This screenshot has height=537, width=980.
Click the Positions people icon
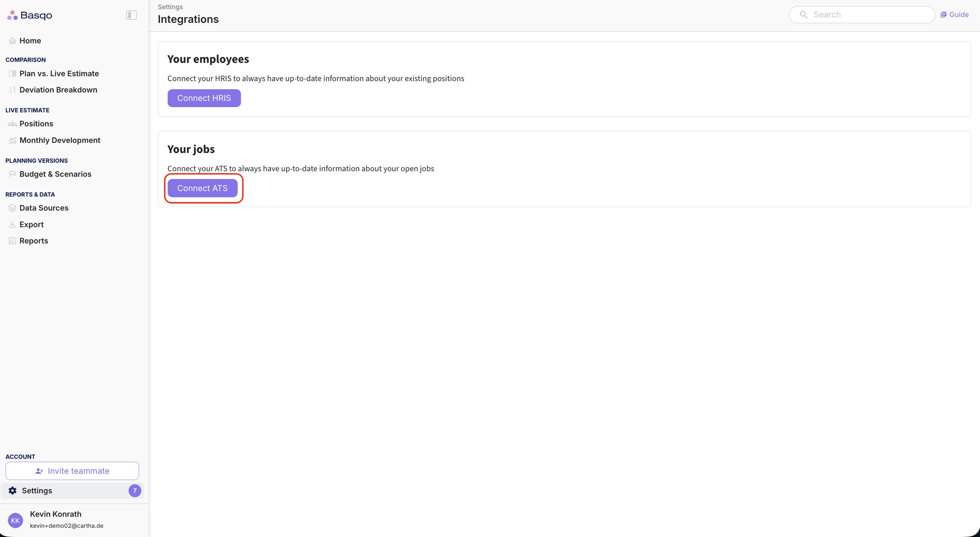(12, 124)
